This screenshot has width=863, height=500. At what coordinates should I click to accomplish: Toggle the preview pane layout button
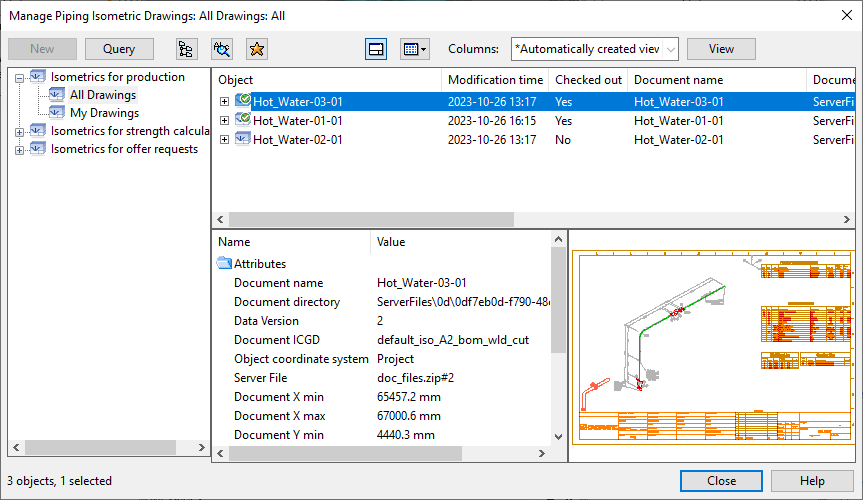tap(376, 49)
